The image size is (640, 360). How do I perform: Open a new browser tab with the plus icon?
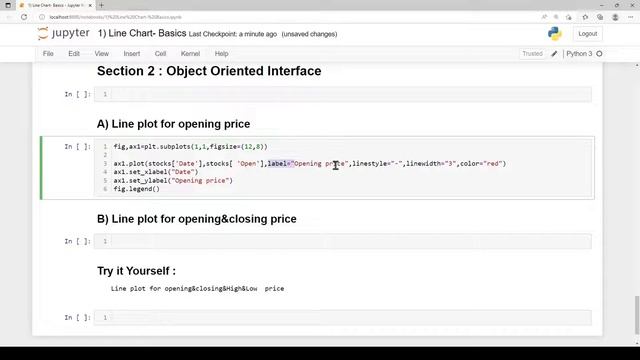click(x=101, y=5)
